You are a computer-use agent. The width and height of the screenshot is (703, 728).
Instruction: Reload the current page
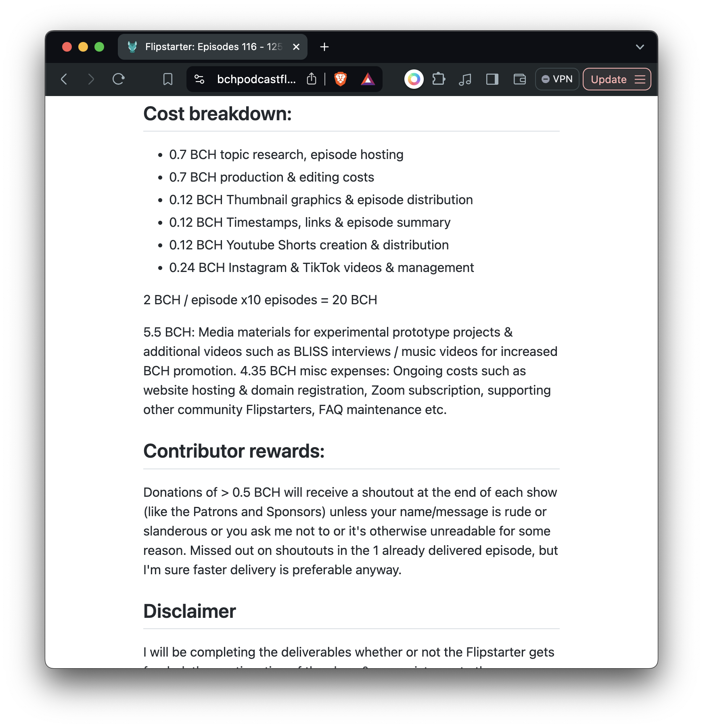[118, 79]
